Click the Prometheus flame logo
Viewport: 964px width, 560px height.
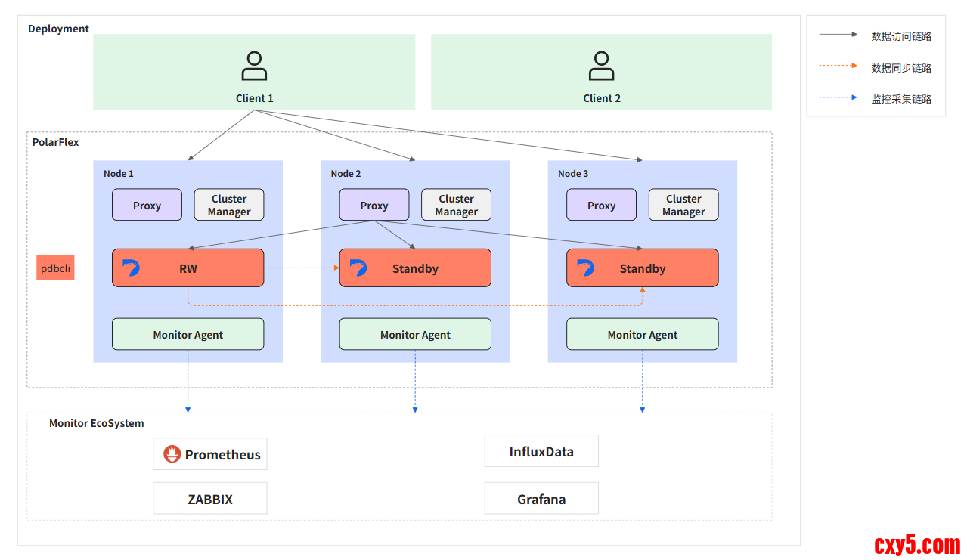[172, 454]
